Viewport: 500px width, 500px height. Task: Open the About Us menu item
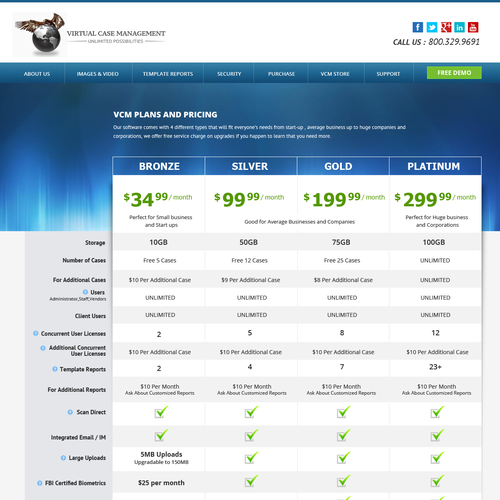coord(37,74)
